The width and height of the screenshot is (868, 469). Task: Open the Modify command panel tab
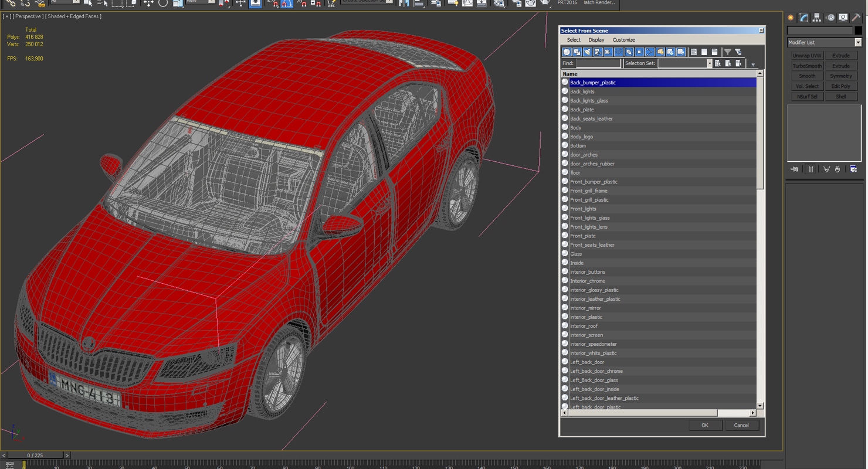pyautogui.click(x=803, y=18)
